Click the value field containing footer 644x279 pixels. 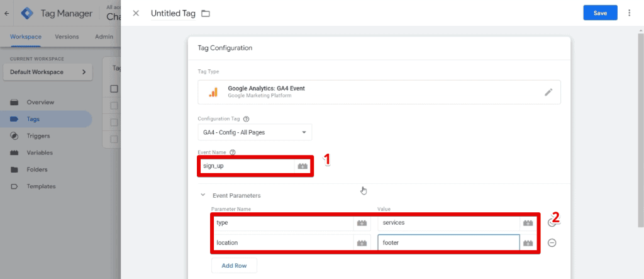[449, 243]
